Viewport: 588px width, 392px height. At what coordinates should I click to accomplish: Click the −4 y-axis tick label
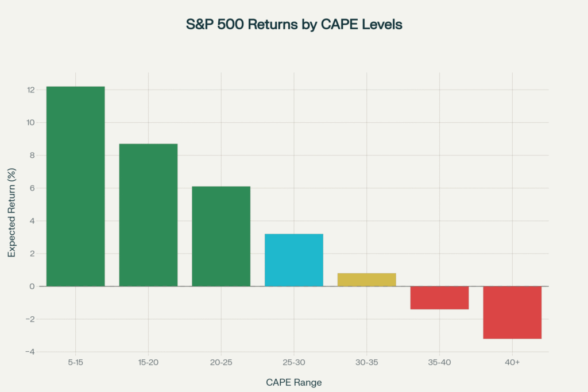click(30, 352)
